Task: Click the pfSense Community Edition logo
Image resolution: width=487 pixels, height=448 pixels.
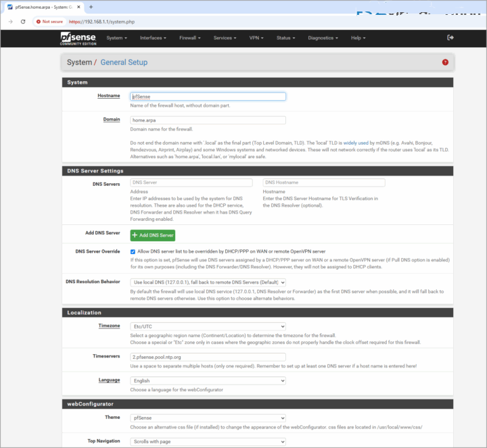Action: (x=78, y=39)
